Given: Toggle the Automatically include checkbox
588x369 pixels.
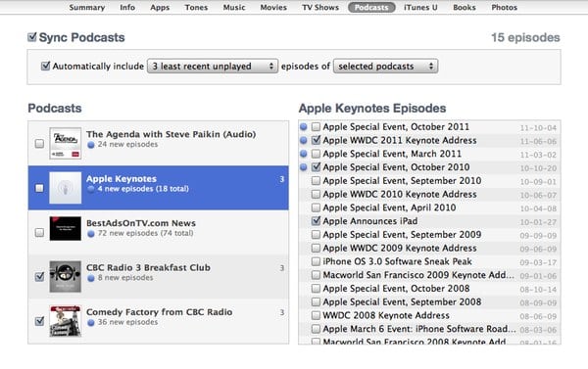Looking at the screenshot, I should click(45, 66).
